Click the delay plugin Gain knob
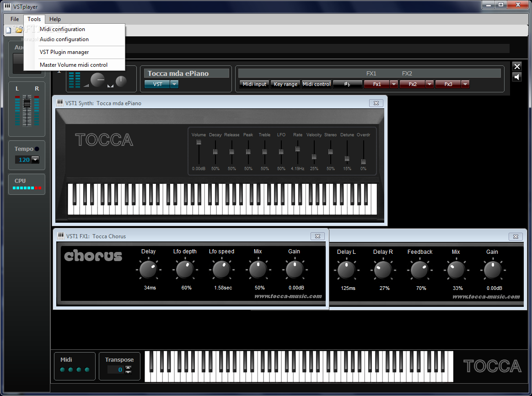532x396 pixels. pyautogui.click(x=492, y=270)
